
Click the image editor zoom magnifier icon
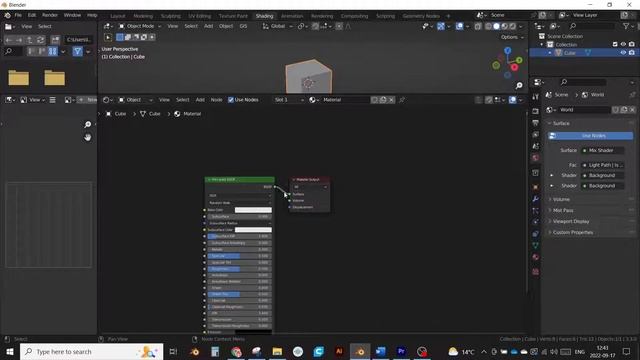point(87,124)
